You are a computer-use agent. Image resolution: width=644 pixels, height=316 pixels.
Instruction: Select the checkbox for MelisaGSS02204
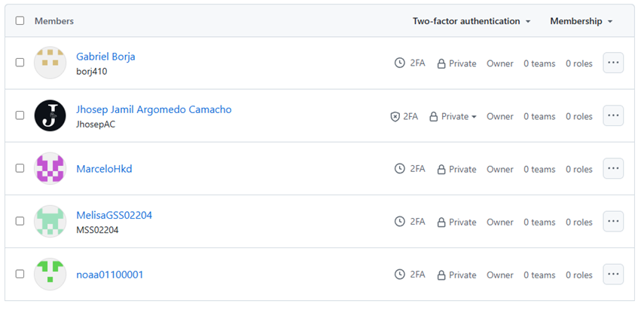[20, 222]
